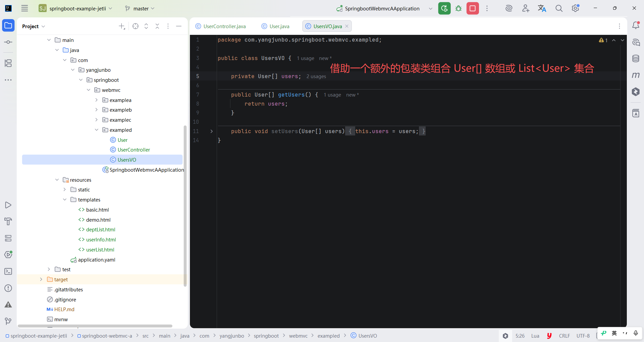Viewport: 644px width, 342px height.
Task: Hide the Project panel
Action: pos(179,26)
